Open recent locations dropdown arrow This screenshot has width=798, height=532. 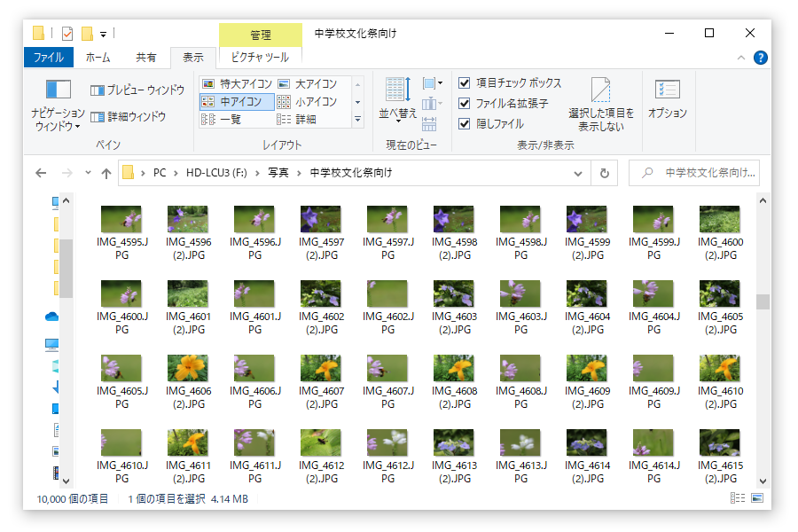(x=88, y=173)
